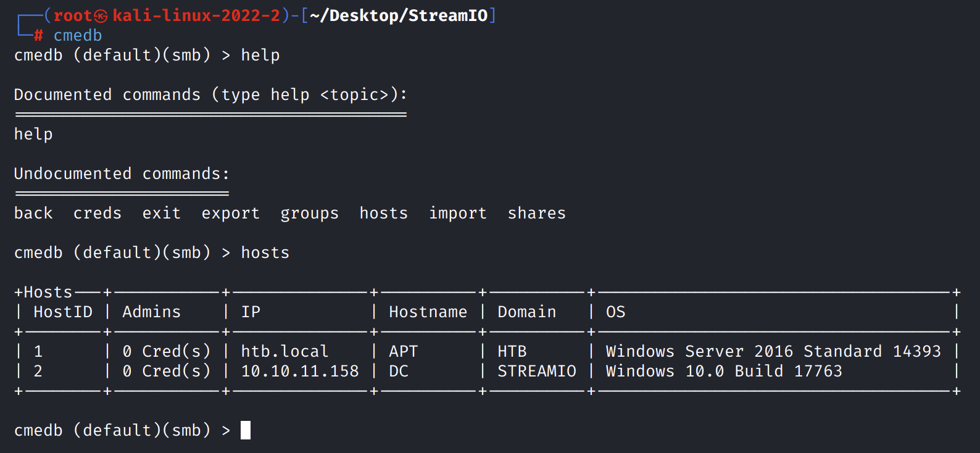Select the 'shares' command in the list
The image size is (980, 453).
(536, 213)
